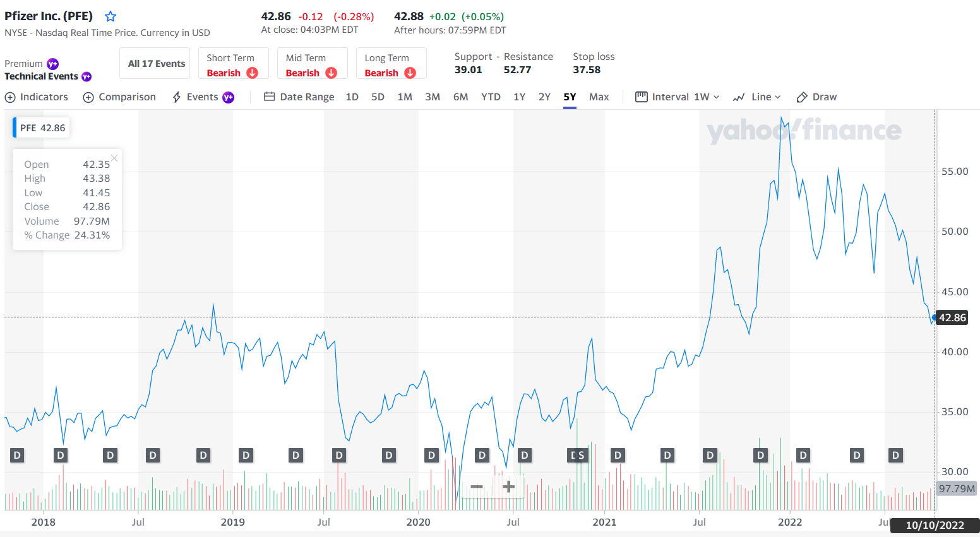Click the Premium label
Screen dimensions: 980x537
(x=23, y=64)
